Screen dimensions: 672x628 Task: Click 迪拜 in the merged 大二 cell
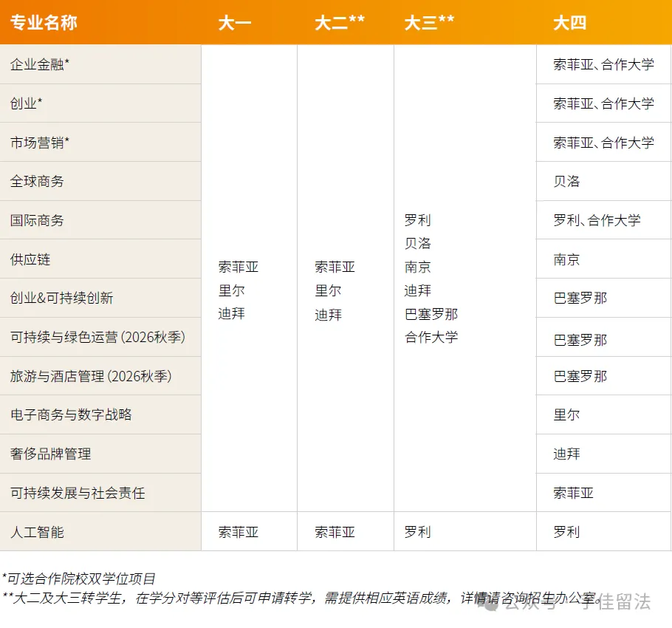328,315
